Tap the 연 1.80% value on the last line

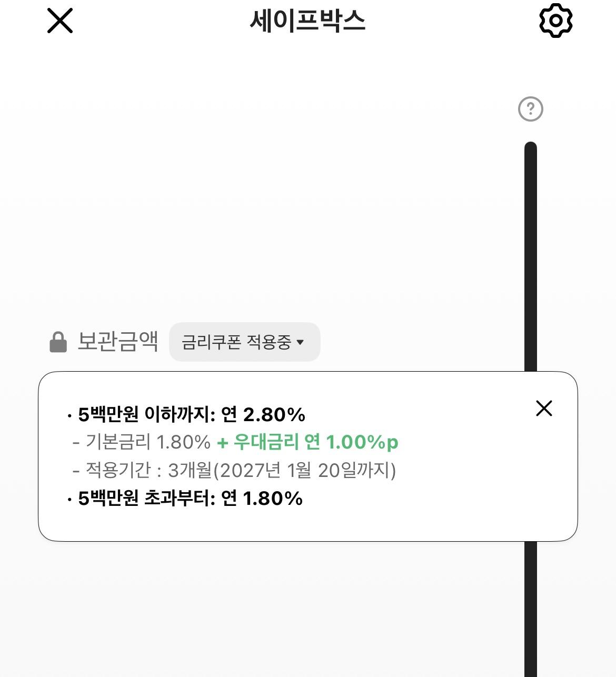point(262,498)
